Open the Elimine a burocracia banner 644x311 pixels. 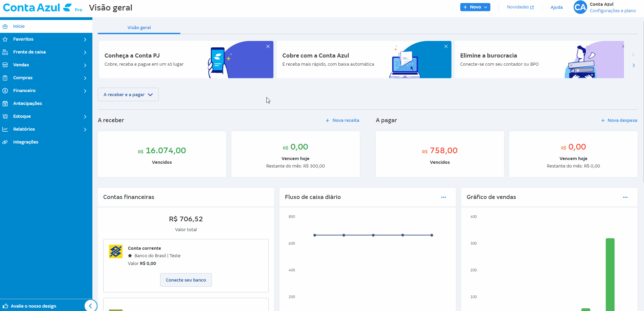pos(539,60)
